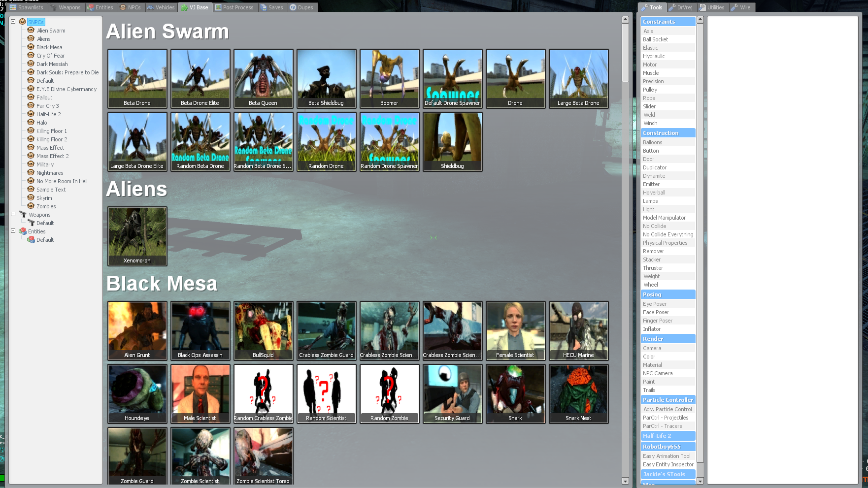Image resolution: width=868 pixels, height=488 pixels.
Task: Click the Security Guard icon
Action: pos(453,394)
